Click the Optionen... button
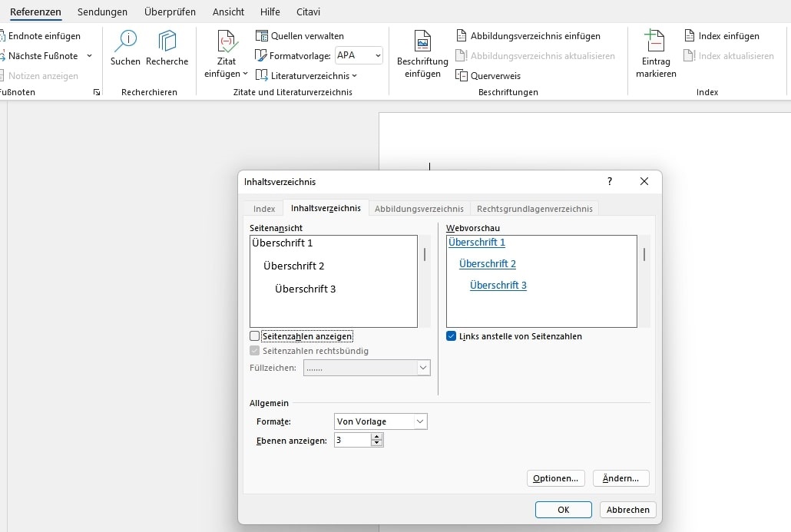The image size is (791, 532). [x=555, y=478]
